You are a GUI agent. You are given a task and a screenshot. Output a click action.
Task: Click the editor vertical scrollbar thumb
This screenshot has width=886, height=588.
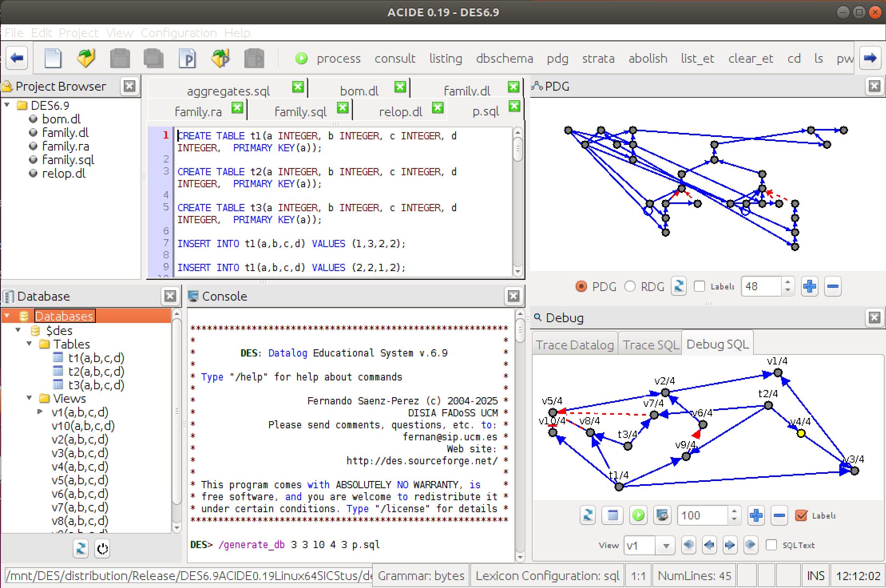point(517,150)
